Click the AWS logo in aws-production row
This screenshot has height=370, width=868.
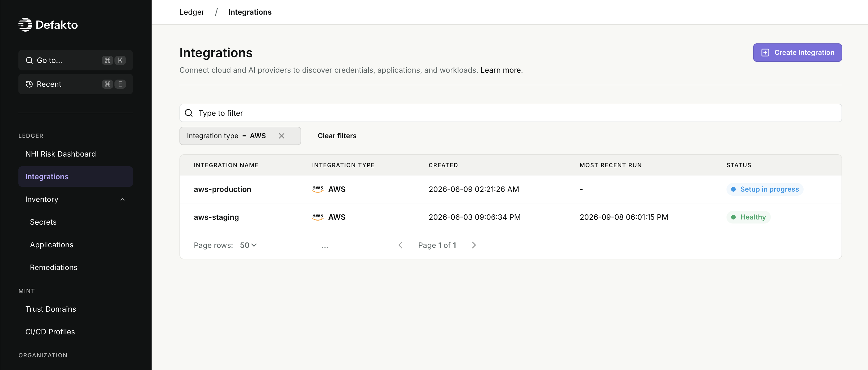(318, 189)
